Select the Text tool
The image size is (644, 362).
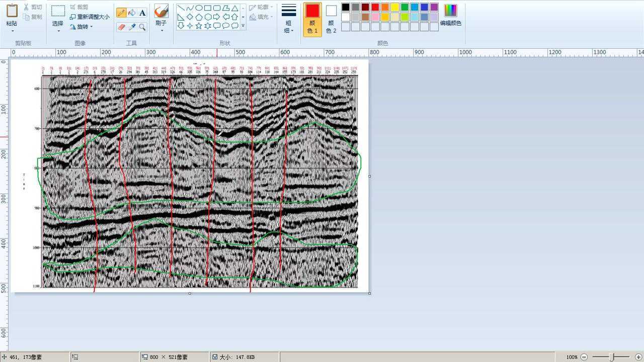[x=142, y=13]
